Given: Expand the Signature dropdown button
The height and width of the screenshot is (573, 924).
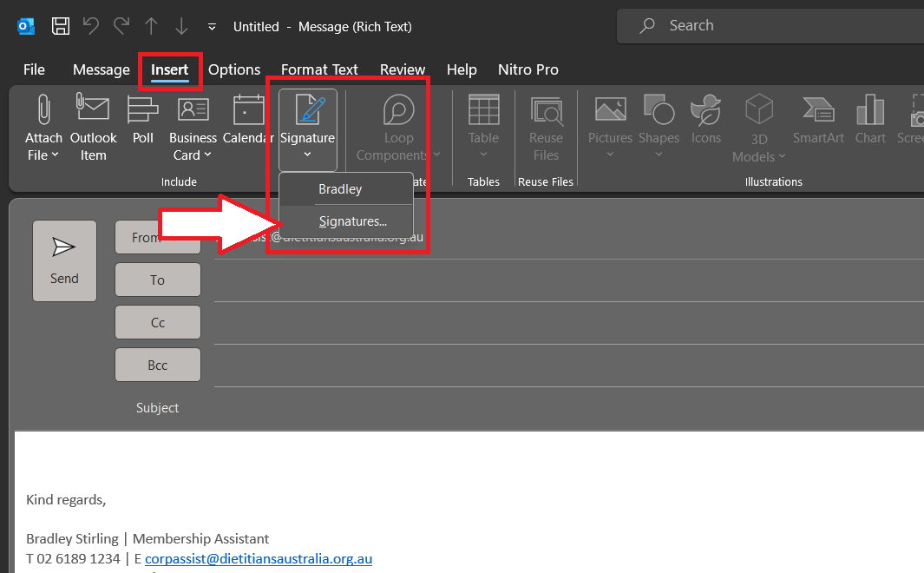Looking at the screenshot, I should (307, 155).
